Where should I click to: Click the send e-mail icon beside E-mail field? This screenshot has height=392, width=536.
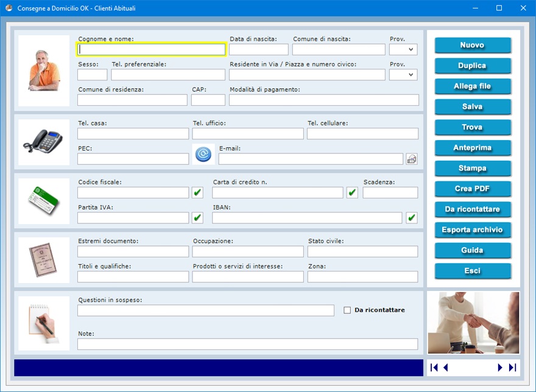click(x=412, y=159)
